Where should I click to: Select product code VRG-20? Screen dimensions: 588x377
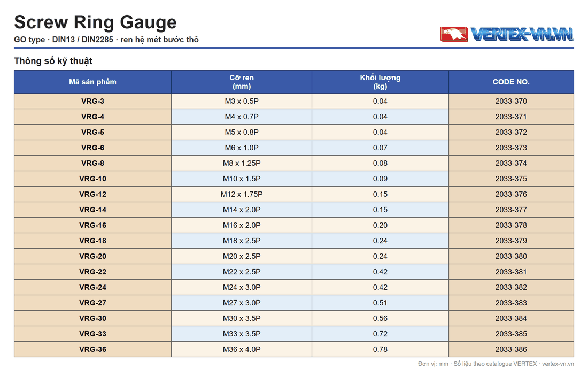(x=92, y=256)
